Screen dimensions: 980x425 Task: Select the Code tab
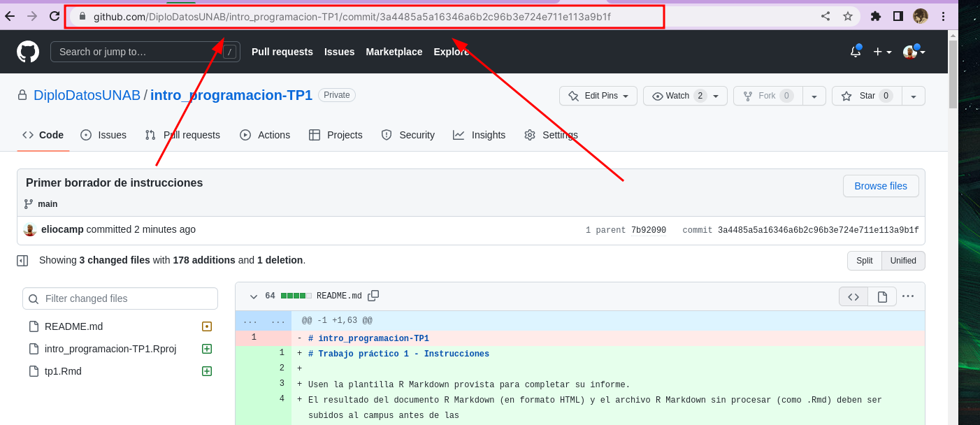43,135
